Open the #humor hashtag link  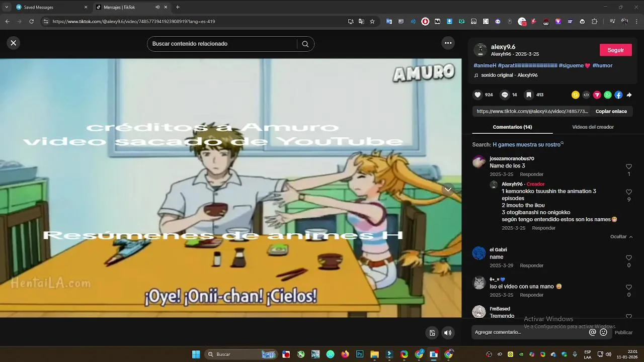click(x=602, y=66)
